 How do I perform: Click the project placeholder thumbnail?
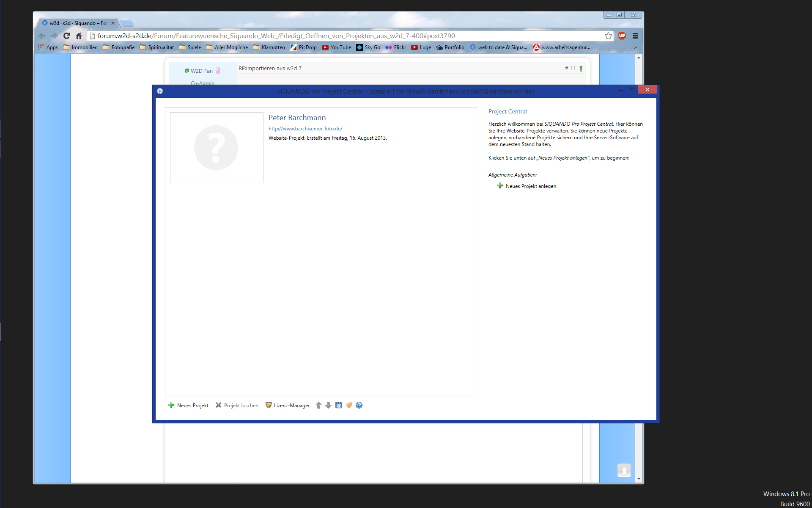(x=217, y=148)
